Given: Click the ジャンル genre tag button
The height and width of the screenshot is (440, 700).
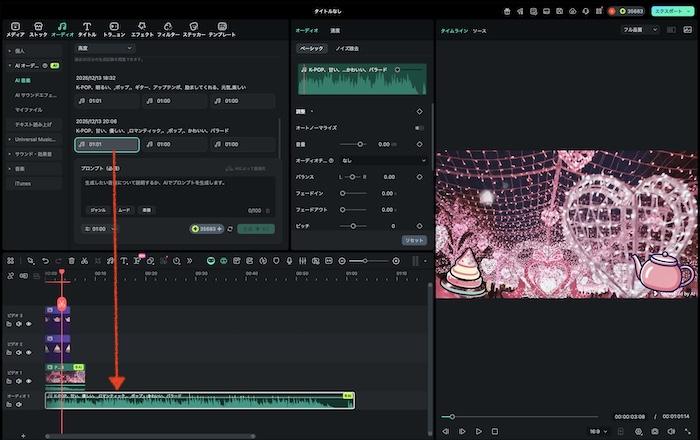Looking at the screenshot, I should click(x=98, y=210).
